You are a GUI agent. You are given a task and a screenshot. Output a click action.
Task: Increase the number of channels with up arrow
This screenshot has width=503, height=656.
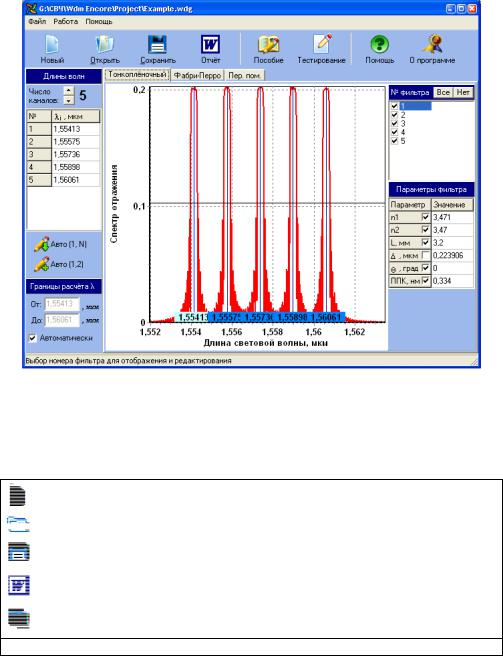coord(69,91)
